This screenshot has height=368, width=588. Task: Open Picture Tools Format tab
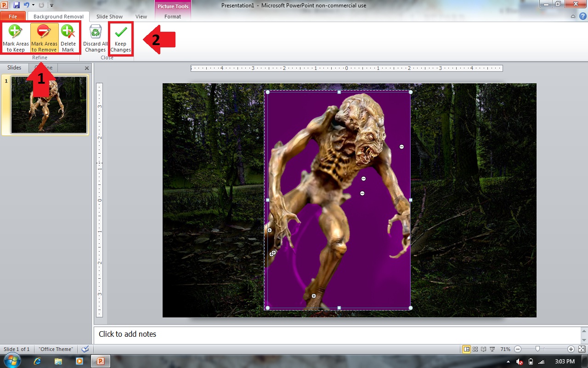(x=173, y=17)
